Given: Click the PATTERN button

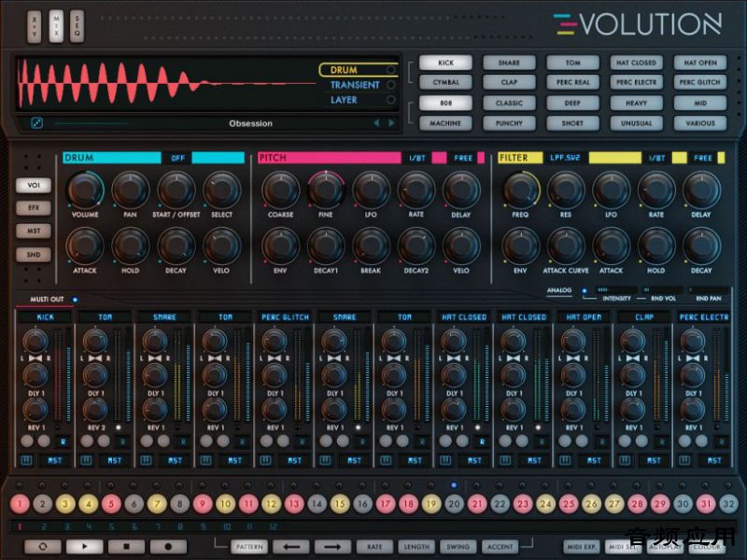Looking at the screenshot, I should (249, 547).
